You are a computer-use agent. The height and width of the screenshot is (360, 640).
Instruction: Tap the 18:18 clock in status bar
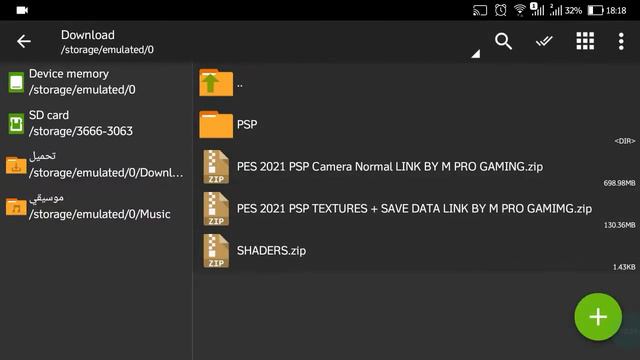(616, 11)
